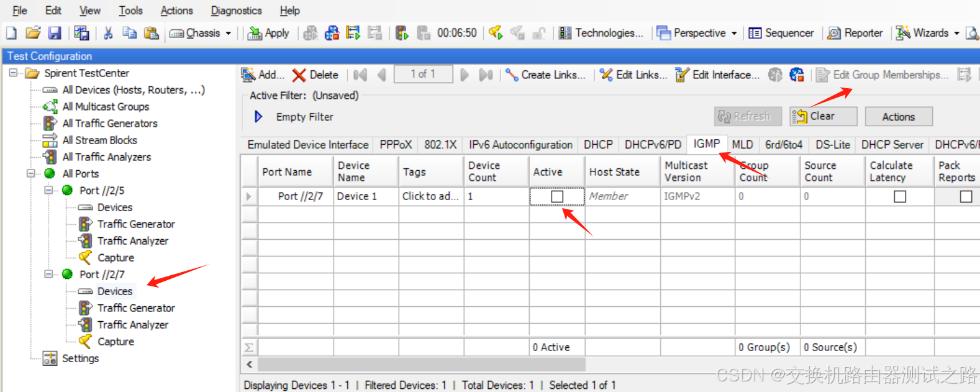This screenshot has width=980, height=392.
Task: Switch to the IGMP tab
Action: point(707,144)
